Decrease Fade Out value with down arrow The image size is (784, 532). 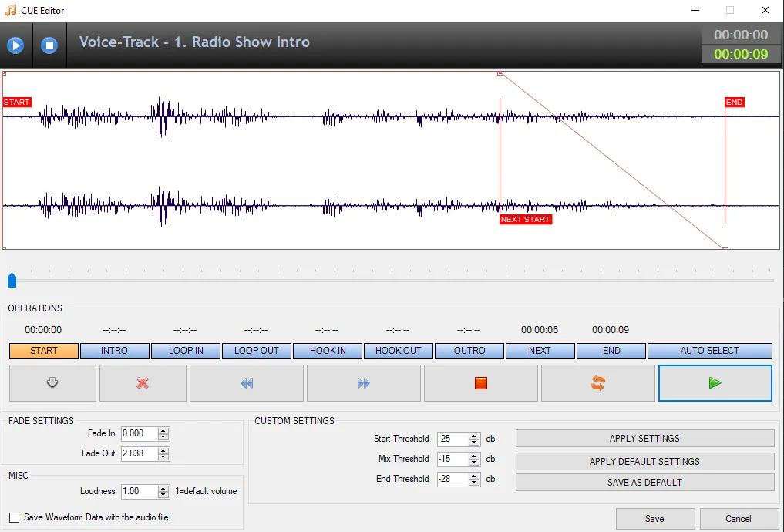(x=163, y=457)
